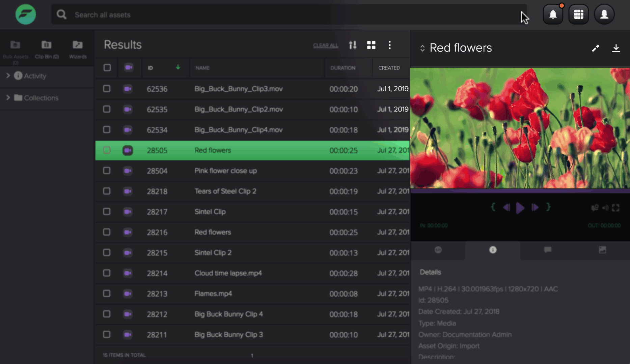The width and height of the screenshot is (630, 364).
Task: Switch results to grid view
Action: point(371,45)
